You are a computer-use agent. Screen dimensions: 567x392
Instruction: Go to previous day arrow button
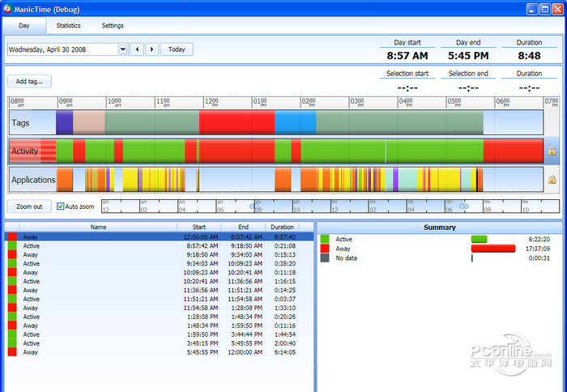(137, 49)
